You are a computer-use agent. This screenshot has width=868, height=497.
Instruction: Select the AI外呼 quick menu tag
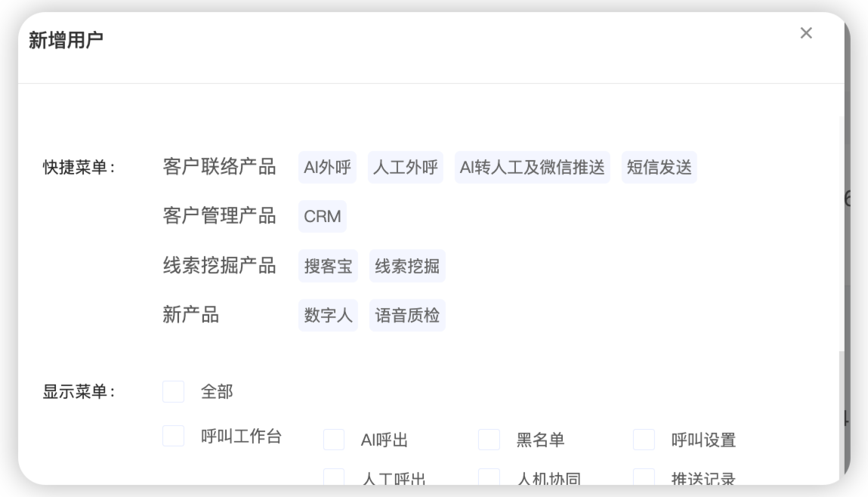pyautogui.click(x=327, y=168)
